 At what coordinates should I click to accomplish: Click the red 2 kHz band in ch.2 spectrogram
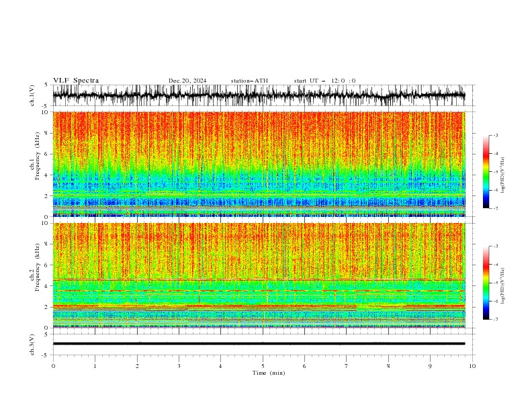click(x=259, y=306)
